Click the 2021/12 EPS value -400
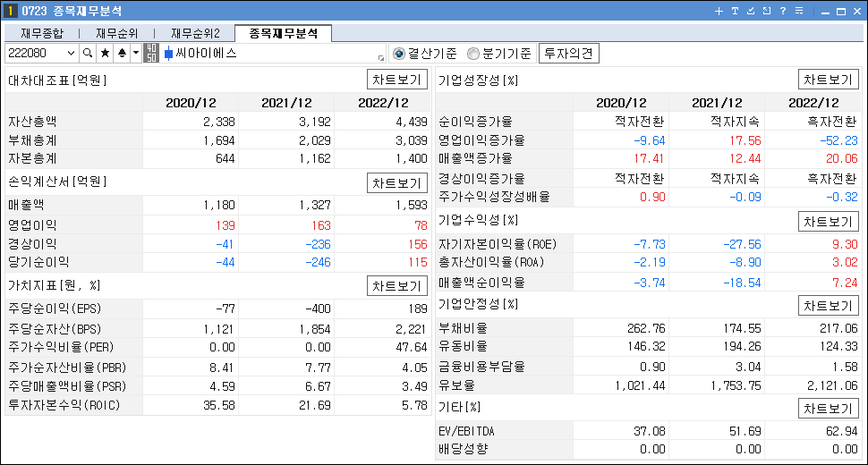Image resolution: width=868 pixels, height=465 pixels. [x=318, y=309]
